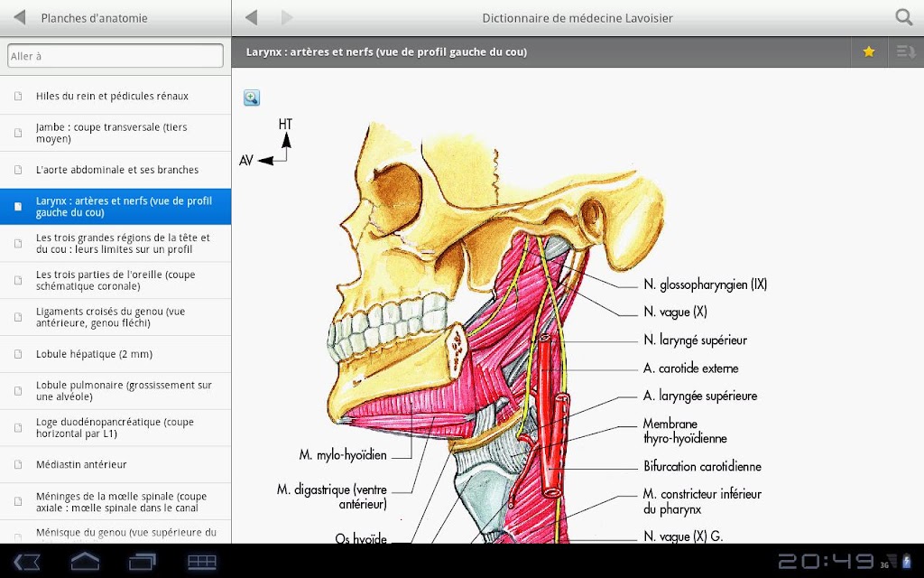The image size is (924, 578).
Task: Open 'L'aorte abdominale et ses branches'
Action: (x=117, y=170)
